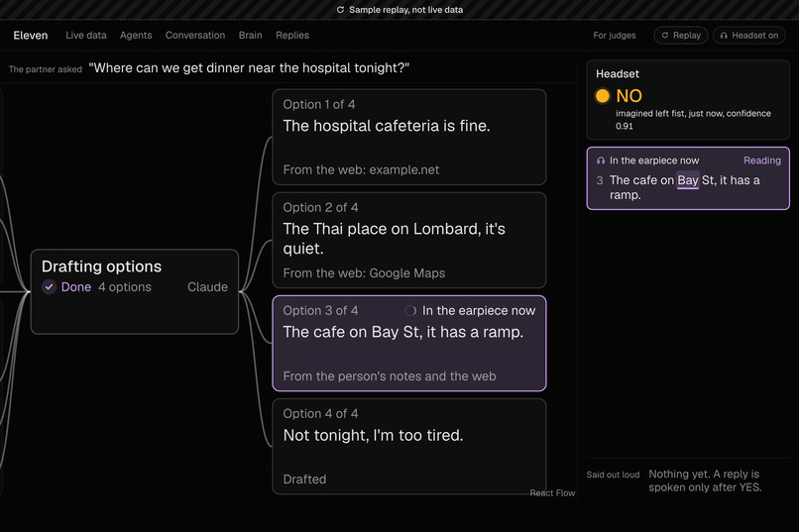Click the headphones icon in the Headset on button
Image resolution: width=799 pixels, height=532 pixels.
724,36
